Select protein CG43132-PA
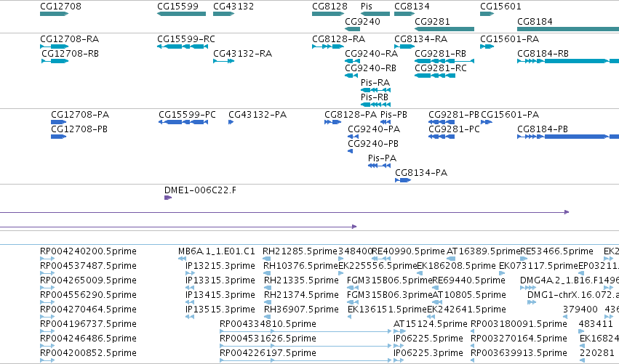This screenshot has height=364, width=619. coord(231,122)
